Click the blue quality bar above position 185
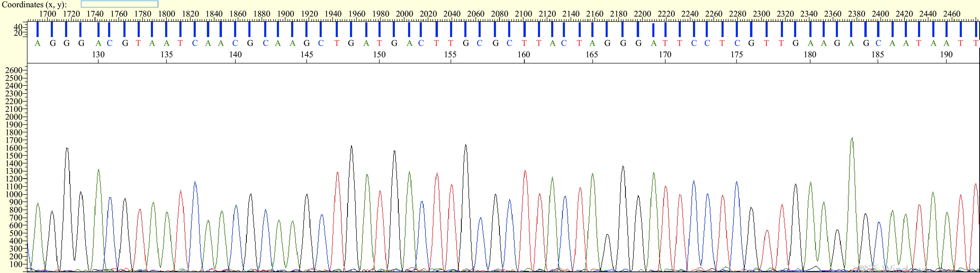The width and height of the screenshot is (980, 273). [x=878, y=29]
